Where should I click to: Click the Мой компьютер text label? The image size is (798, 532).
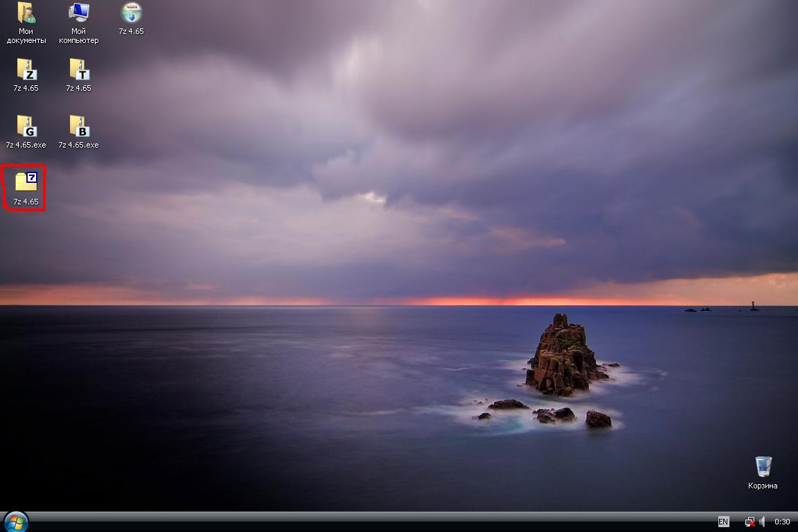coord(79,36)
